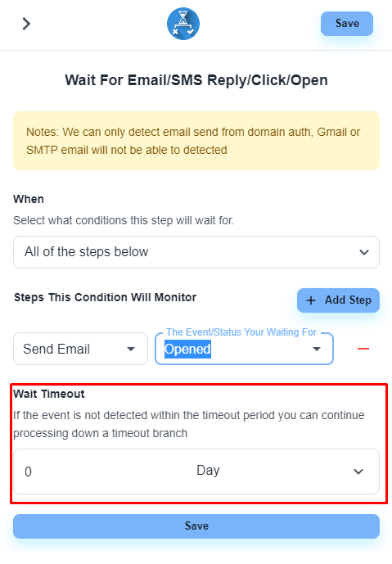Click the wide Save button at bottom

point(196,526)
